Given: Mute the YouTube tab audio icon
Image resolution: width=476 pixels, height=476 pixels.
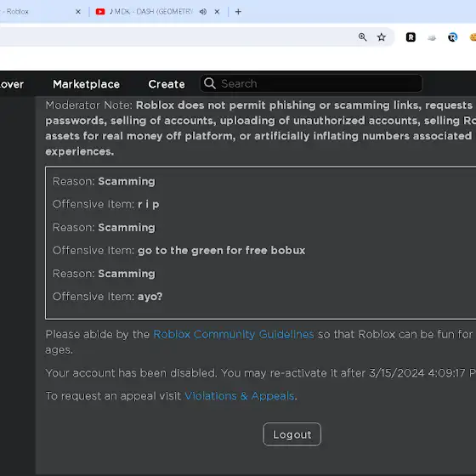Looking at the screenshot, I should pos(203,12).
